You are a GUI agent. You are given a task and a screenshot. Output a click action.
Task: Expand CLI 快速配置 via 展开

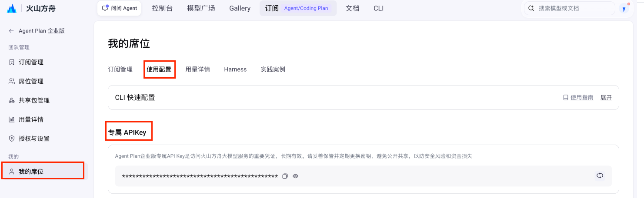pyautogui.click(x=606, y=98)
